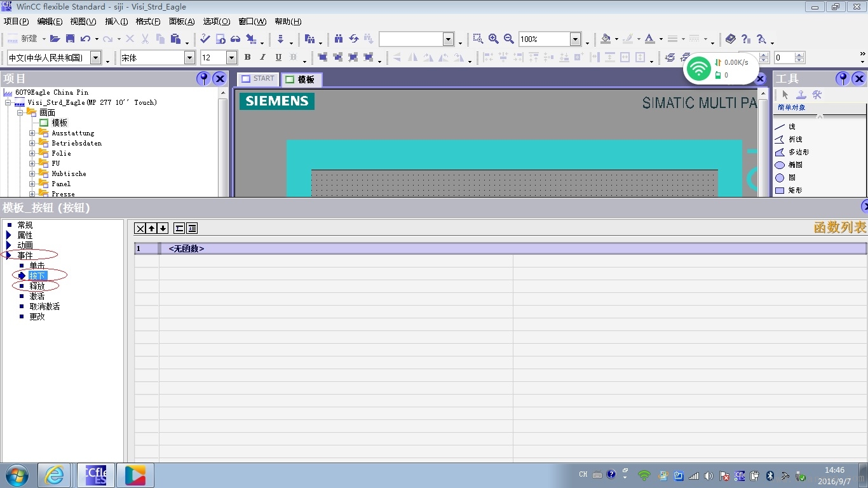Click the fill color paint bucket
This screenshot has height=488, width=868.
point(606,39)
